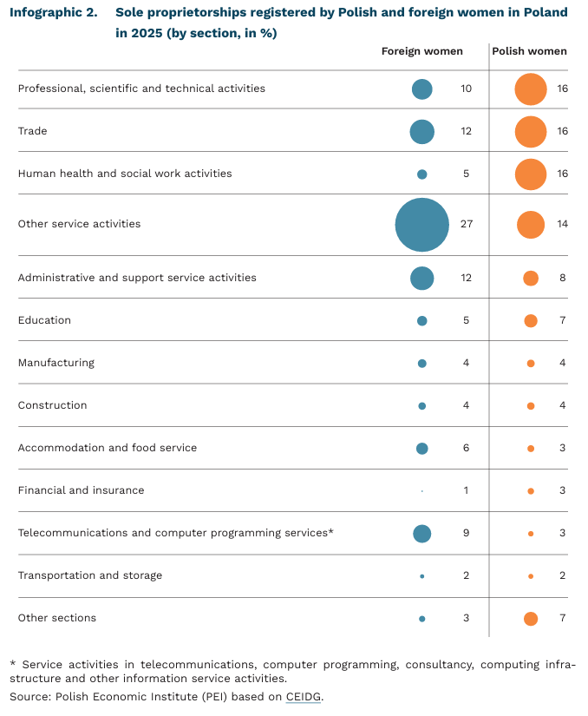Click the large blue bubble for Other service activities

422,225
